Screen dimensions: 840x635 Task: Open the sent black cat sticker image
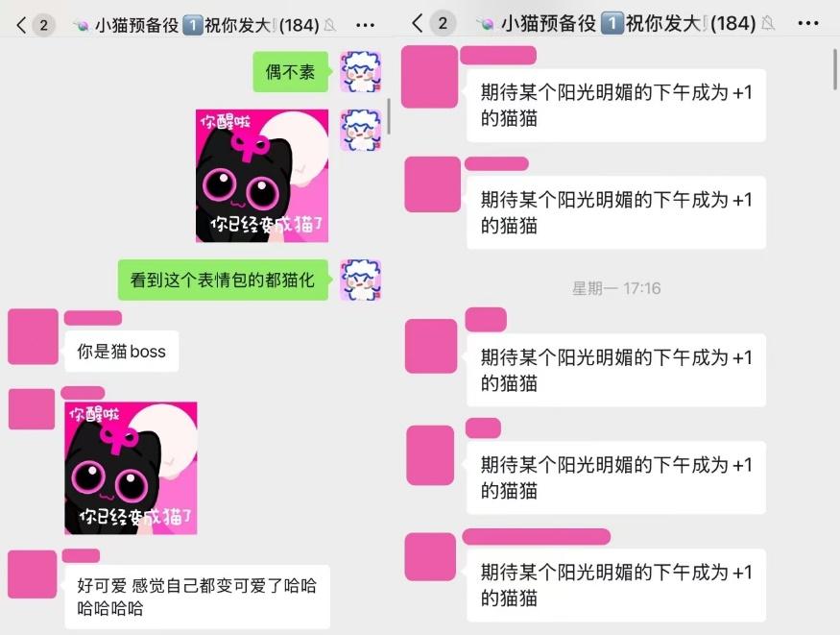262,176
